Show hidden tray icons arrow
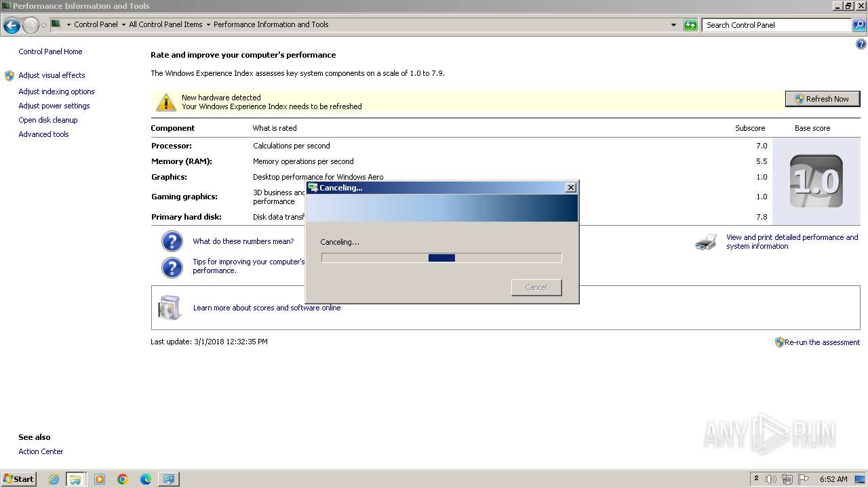The width and height of the screenshot is (868, 488). point(756,479)
